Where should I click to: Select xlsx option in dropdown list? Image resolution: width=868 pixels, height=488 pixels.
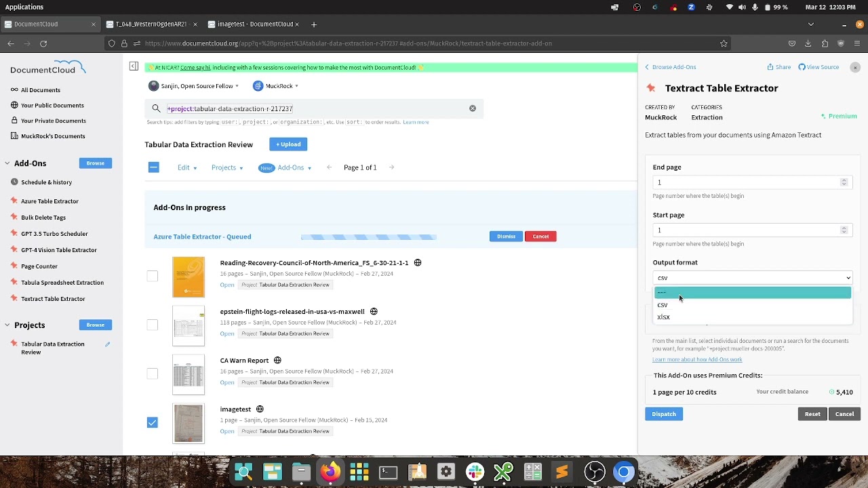(752, 317)
